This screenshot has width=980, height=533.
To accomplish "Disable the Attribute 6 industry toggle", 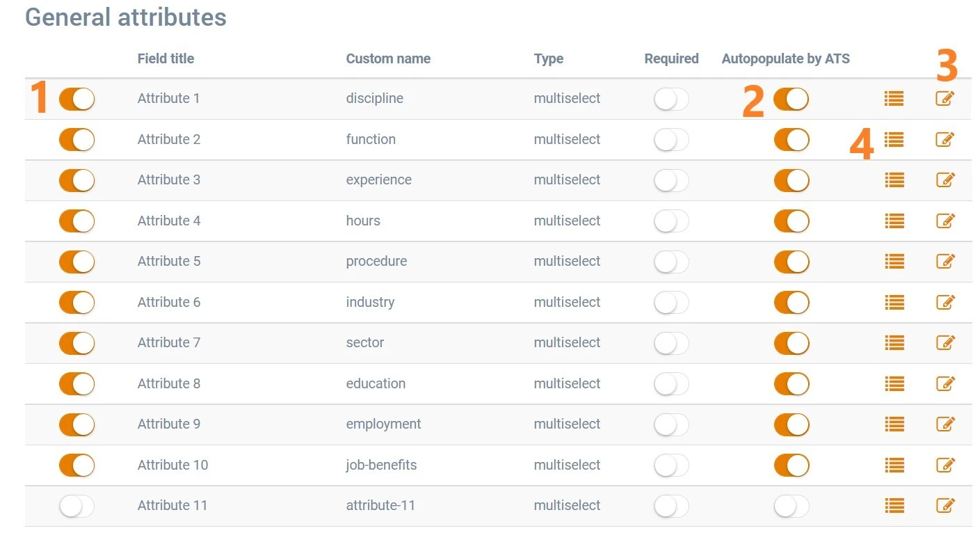I will point(77,303).
